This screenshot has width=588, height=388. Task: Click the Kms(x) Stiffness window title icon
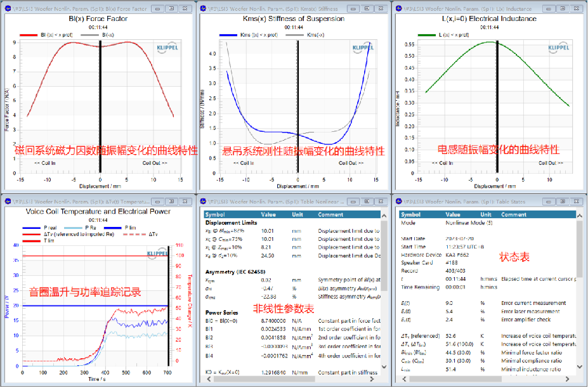pyautogui.click(x=203, y=9)
